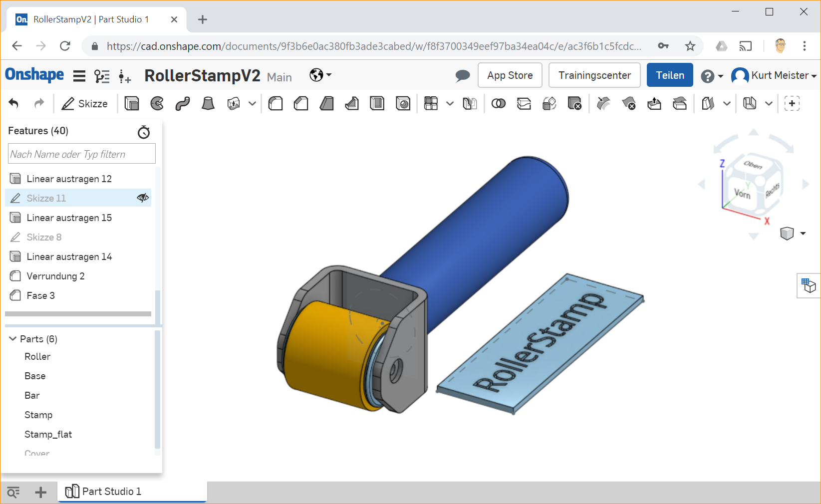821x504 pixels.
Task: Click the Onshape logo
Action: [34, 74]
